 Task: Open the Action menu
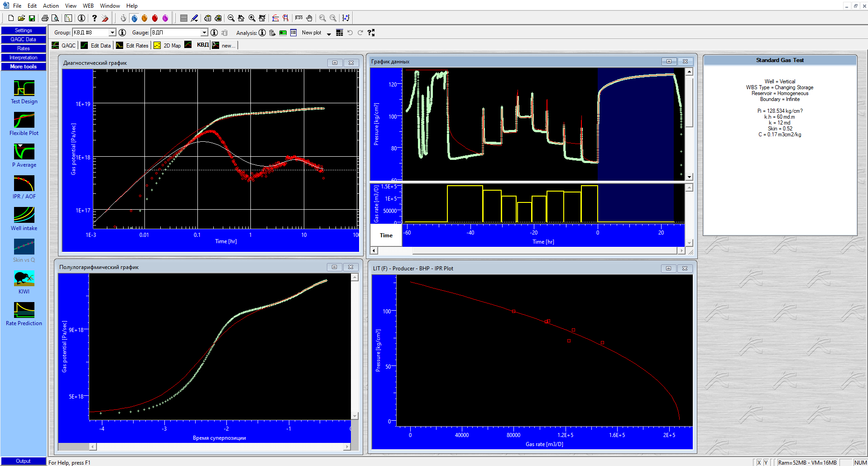point(51,6)
